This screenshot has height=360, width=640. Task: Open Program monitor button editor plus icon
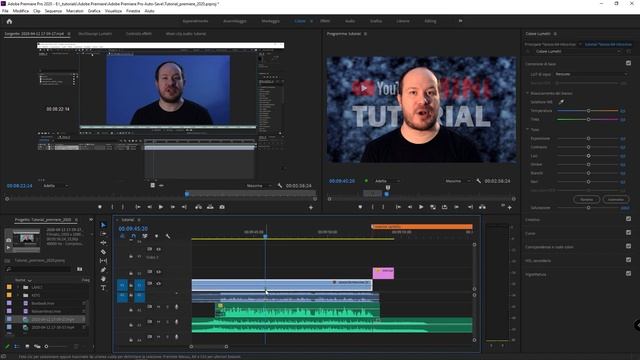pyautogui.click(x=510, y=208)
